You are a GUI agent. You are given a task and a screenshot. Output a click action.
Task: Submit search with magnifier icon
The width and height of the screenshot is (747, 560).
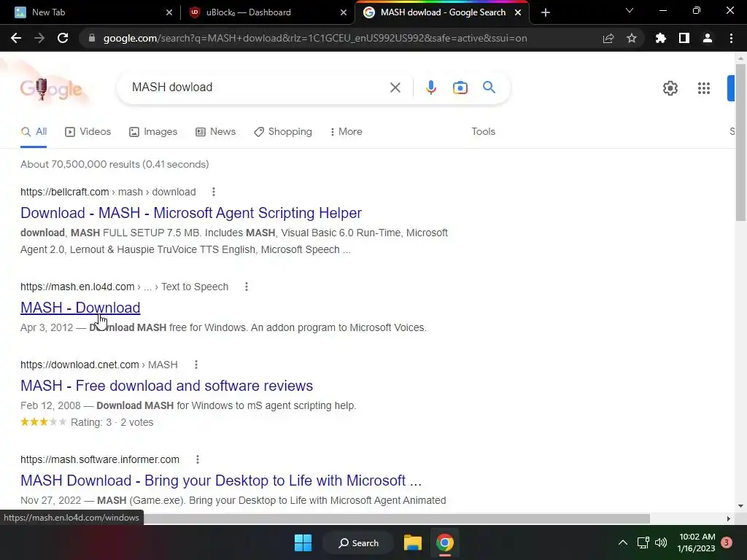click(x=489, y=87)
